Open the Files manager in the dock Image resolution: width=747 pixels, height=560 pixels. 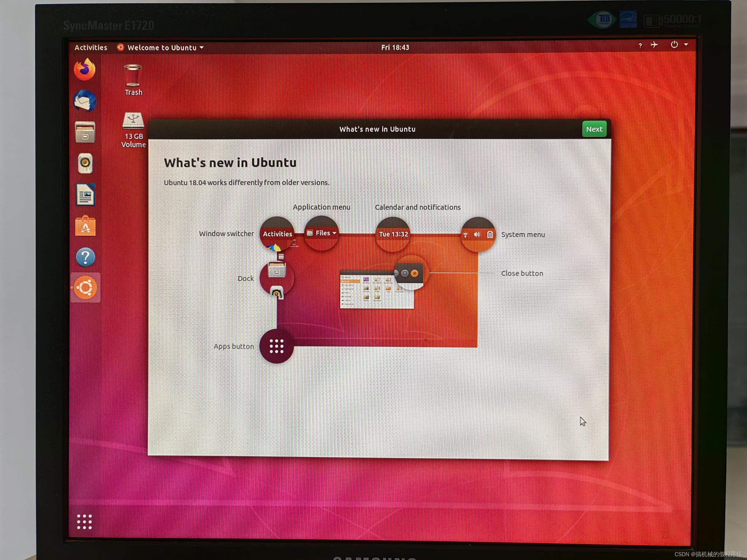[85, 132]
